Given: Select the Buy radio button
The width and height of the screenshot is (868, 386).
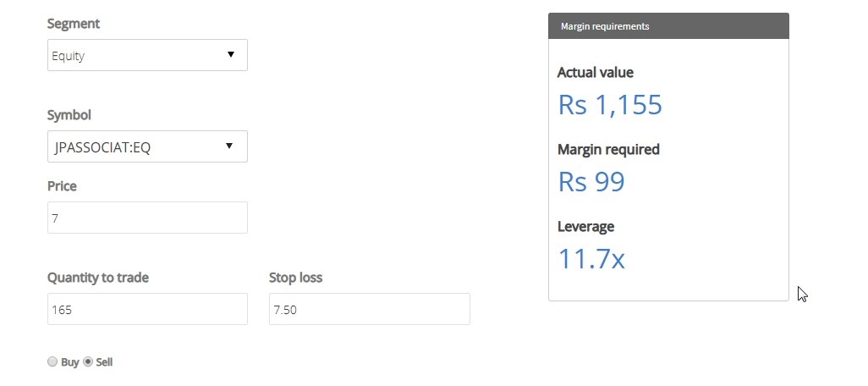Looking at the screenshot, I should coord(52,362).
